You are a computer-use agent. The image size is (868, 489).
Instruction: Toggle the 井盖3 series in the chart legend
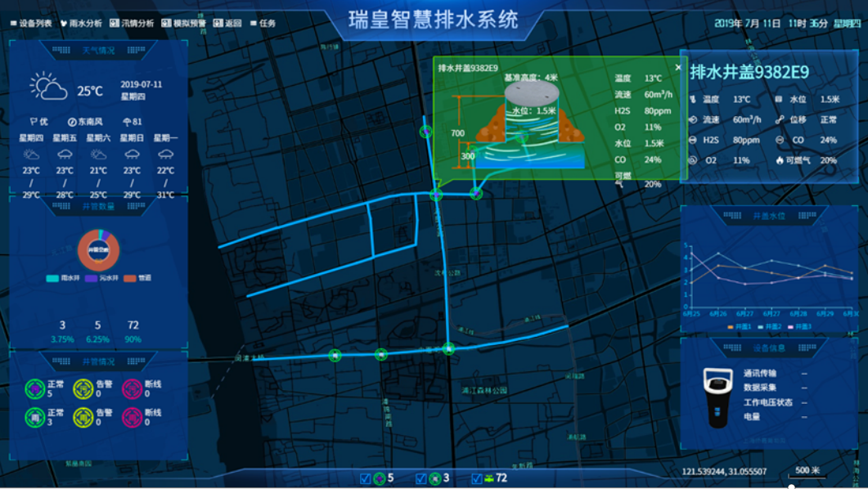[799, 327]
